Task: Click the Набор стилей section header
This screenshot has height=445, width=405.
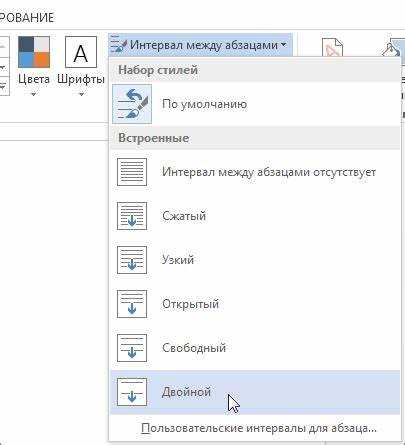Action: pos(255,70)
